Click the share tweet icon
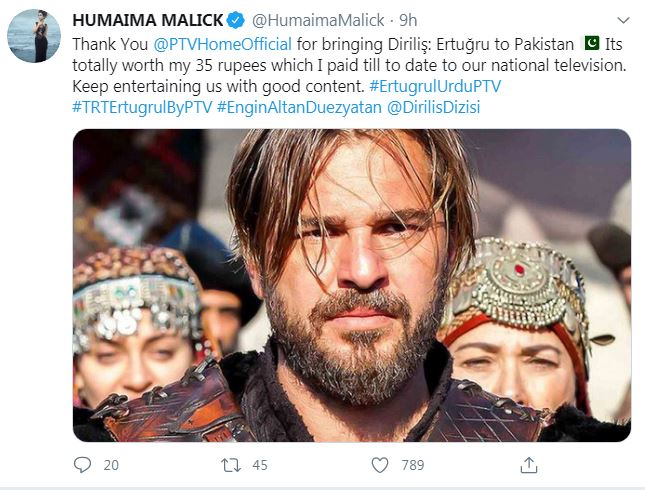Image resolution: width=645 pixels, height=490 pixels. pyautogui.click(x=528, y=465)
